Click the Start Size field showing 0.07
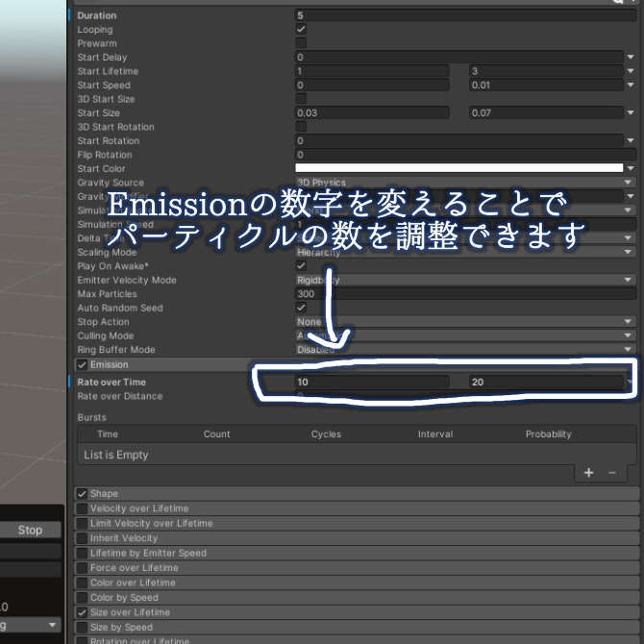 [546, 112]
